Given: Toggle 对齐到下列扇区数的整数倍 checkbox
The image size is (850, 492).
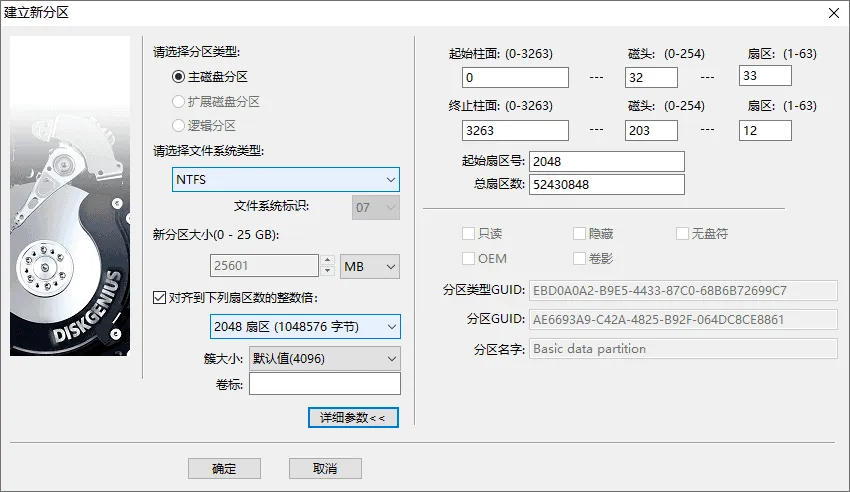Looking at the screenshot, I should pyautogui.click(x=159, y=297).
